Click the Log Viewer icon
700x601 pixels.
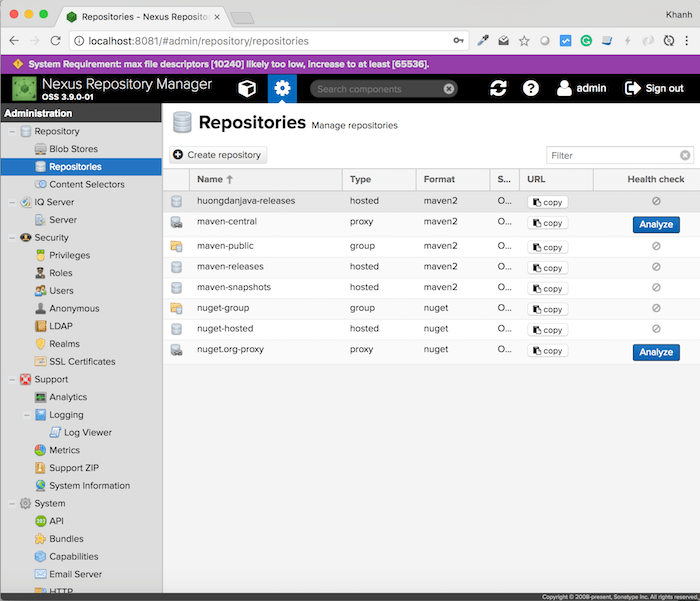click(x=55, y=432)
